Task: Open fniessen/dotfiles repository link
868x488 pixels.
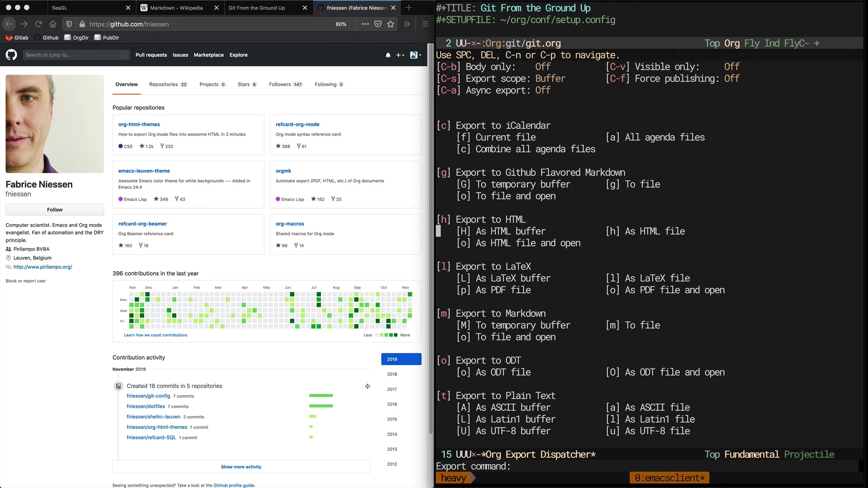Action: (146, 407)
